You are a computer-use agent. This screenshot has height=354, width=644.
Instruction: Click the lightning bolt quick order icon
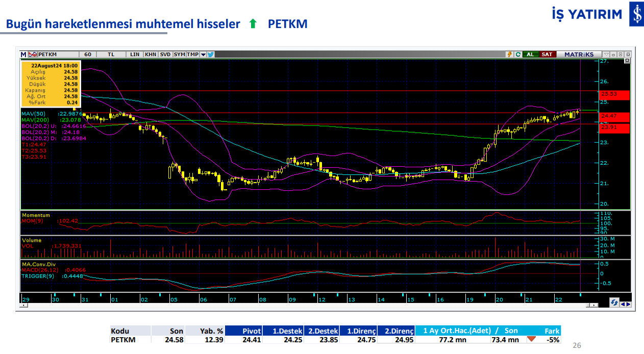[x=509, y=54]
